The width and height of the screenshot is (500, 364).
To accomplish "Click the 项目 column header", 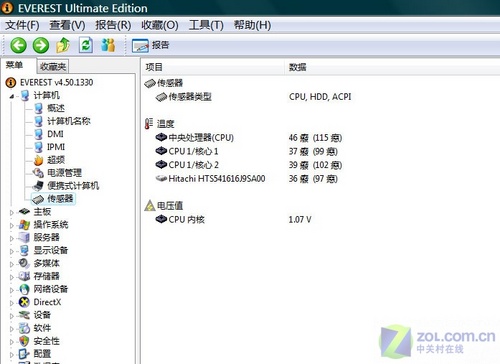I will [x=213, y=67].
